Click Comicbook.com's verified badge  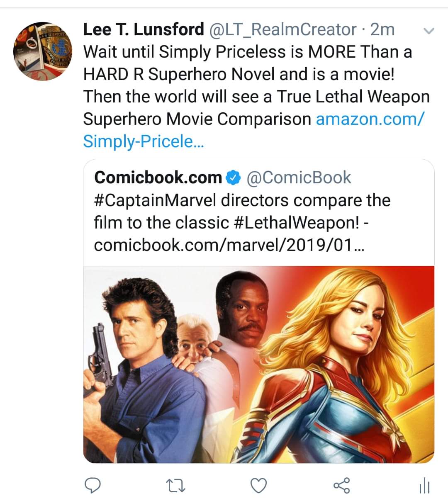pos(234,178)
